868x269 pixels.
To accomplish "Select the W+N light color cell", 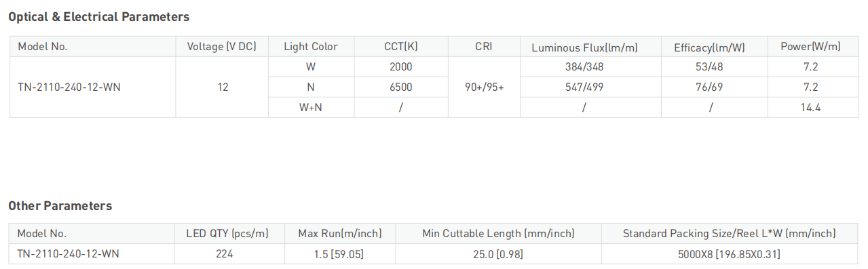I will click(311, 108).
